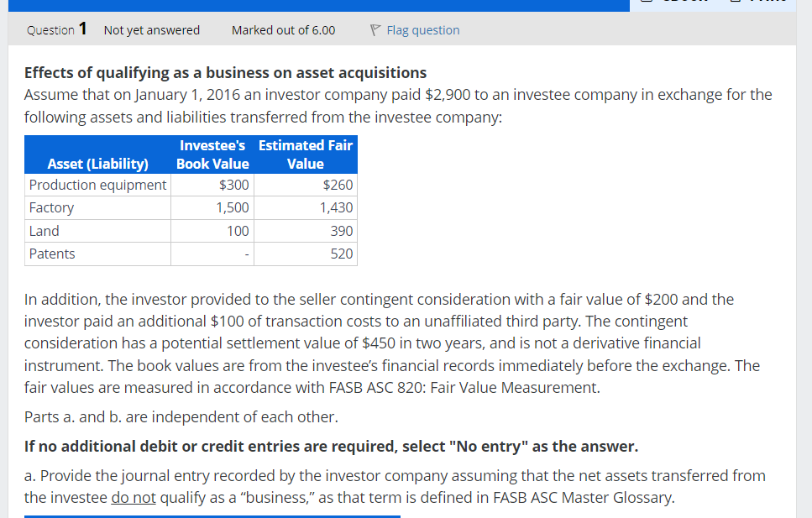Click the Print button label
Image resolution: width=812 pixels, height=518 pixels.
[x=768, y=3]
